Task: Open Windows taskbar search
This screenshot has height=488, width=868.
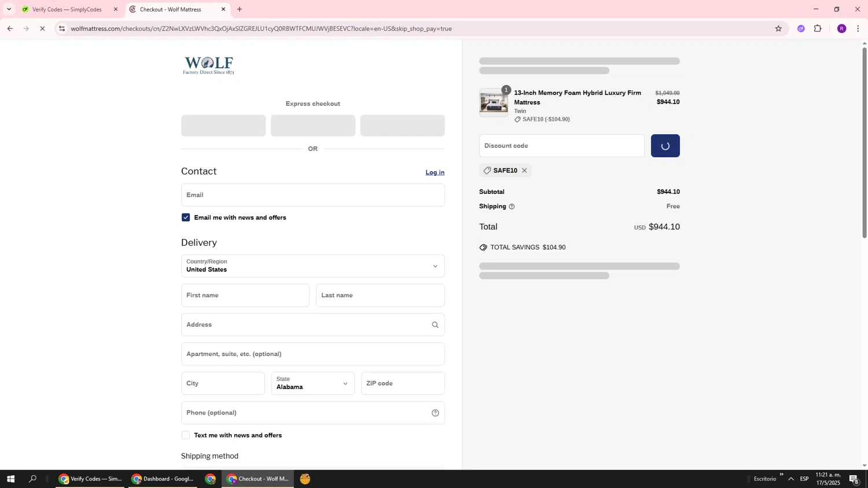Action: [33, 479]
